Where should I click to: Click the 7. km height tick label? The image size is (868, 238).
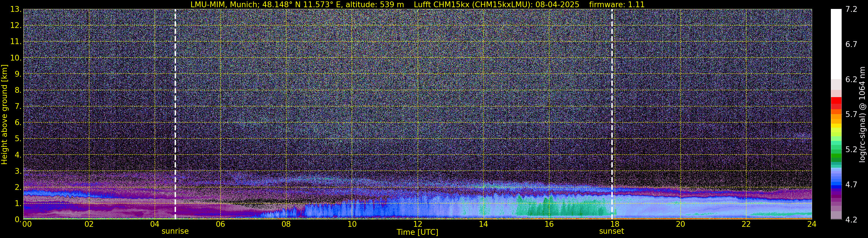18,106
